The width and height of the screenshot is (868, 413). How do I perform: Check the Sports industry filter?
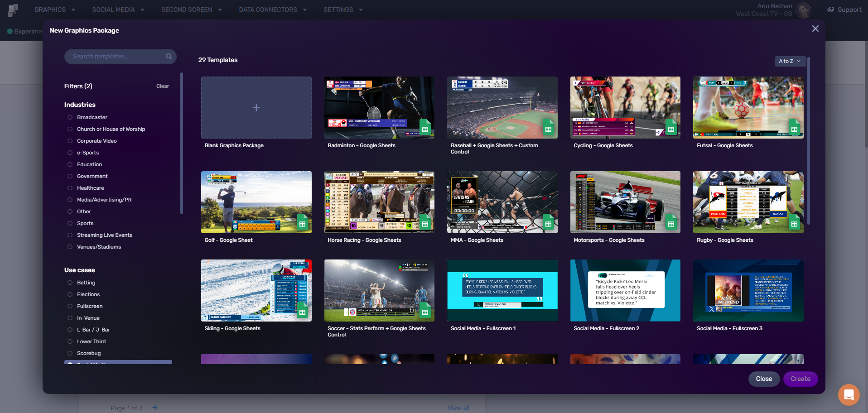point(69,223)
